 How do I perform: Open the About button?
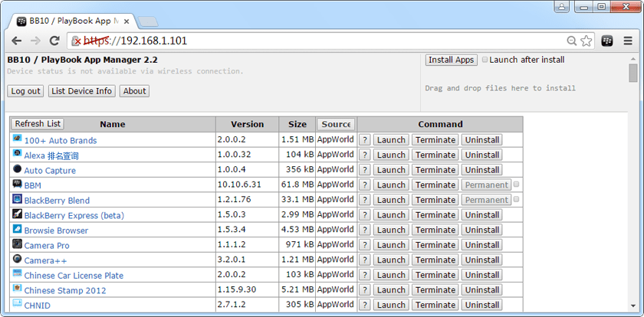click(134, 91)
